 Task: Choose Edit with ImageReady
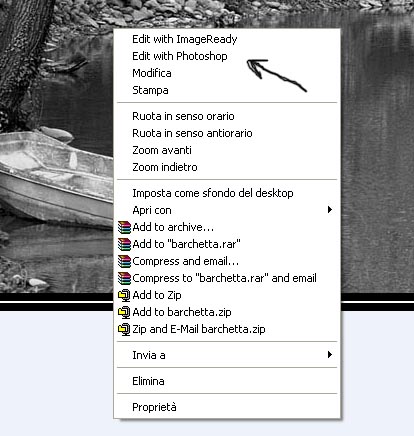[185, 39]
